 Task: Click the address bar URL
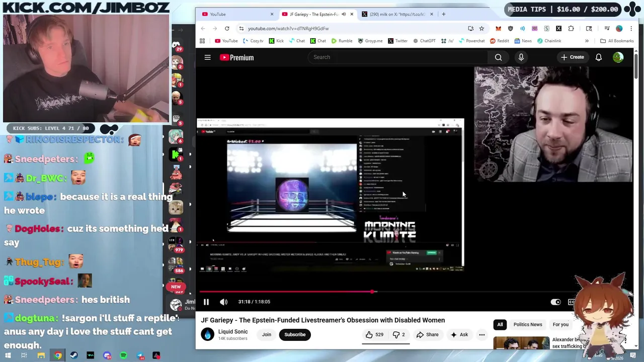(x=288, y=29)
